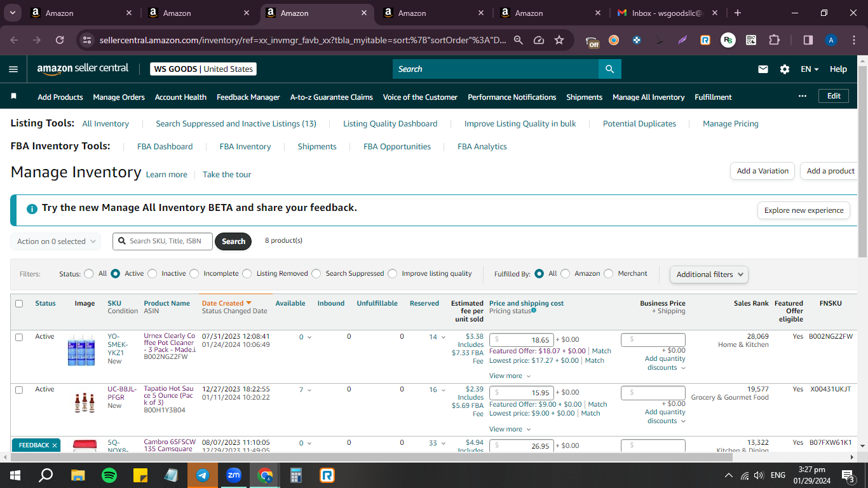
Task: Expand View more under Tapatio price
Action: [x=510, y=430]
